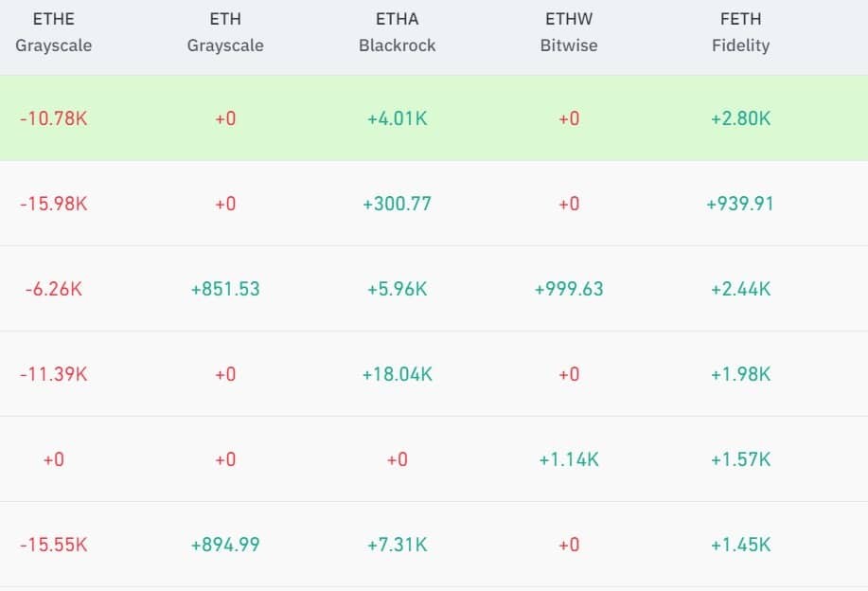Click the -11.39K ETHE value
This screenshot has height=591, width=868.
(x=53, y=374)
